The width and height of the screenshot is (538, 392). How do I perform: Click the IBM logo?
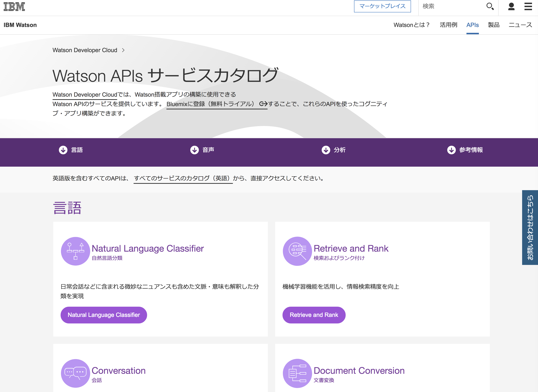[14, 6]
